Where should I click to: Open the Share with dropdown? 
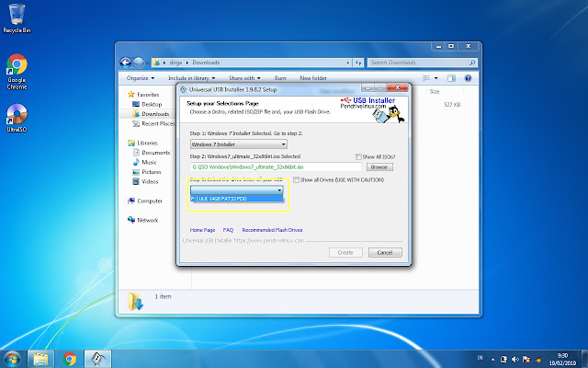(x=244, y=78)
